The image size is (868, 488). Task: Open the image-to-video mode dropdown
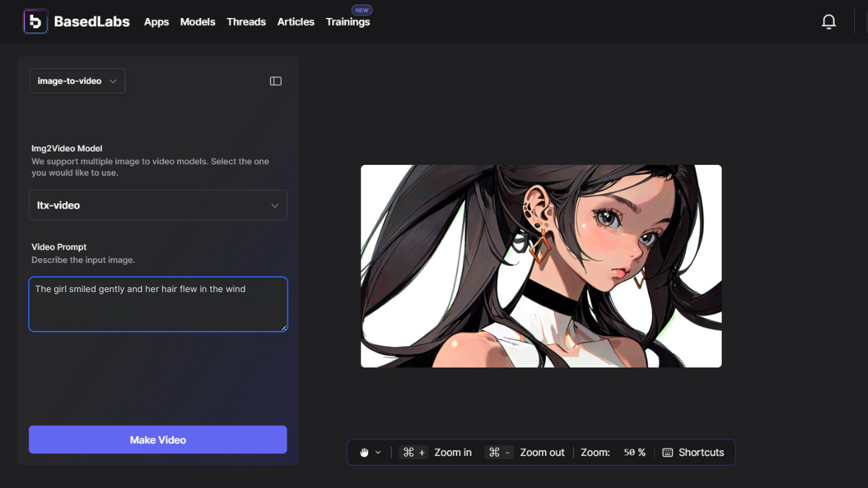click(x=77, y=81)
